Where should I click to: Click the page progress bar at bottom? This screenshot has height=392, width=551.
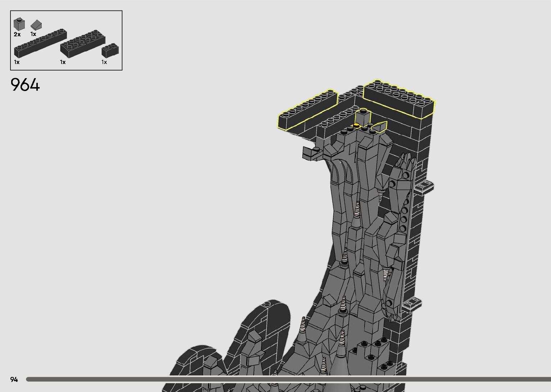(288, 379)
